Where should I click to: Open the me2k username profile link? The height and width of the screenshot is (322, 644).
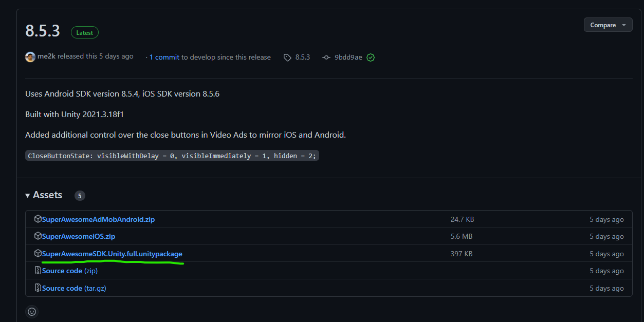(x=46, y=56)
